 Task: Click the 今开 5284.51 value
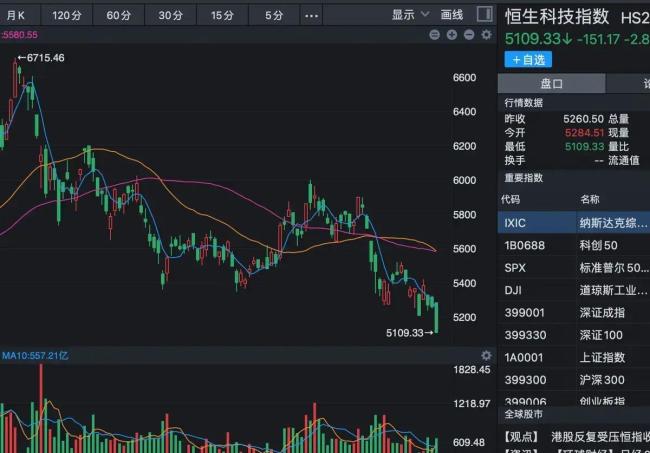[584, 133]
